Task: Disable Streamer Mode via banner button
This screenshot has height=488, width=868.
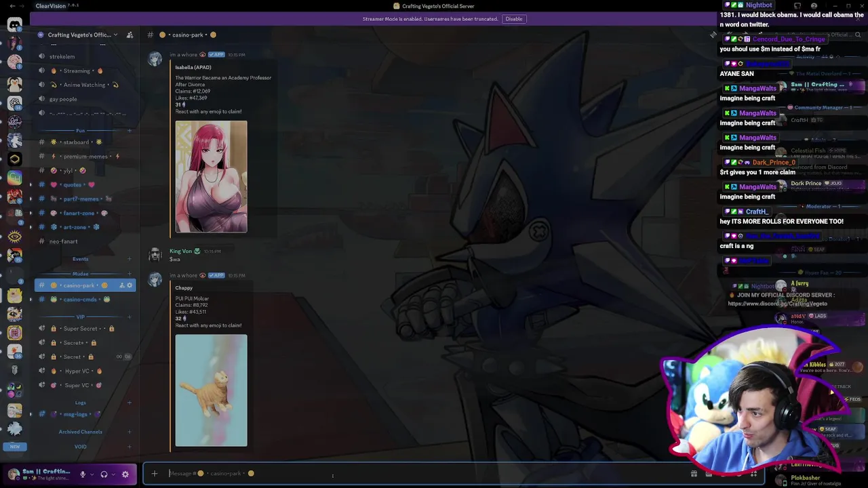Action: 513,19
